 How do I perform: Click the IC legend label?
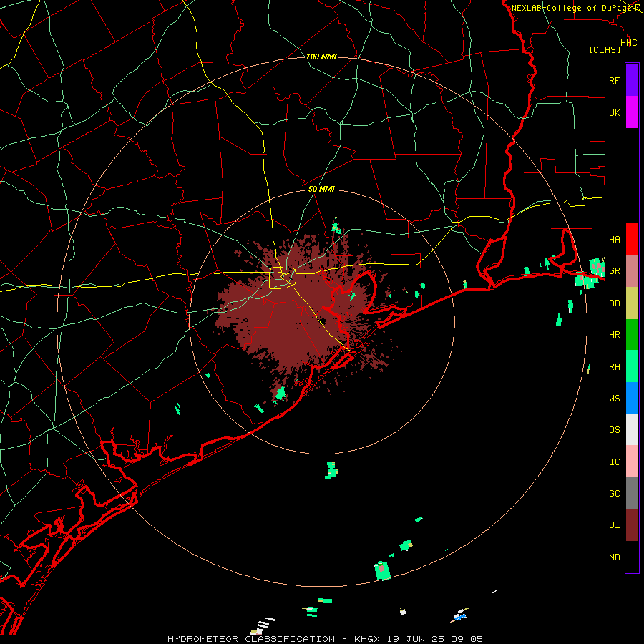[x=614, y=462]
